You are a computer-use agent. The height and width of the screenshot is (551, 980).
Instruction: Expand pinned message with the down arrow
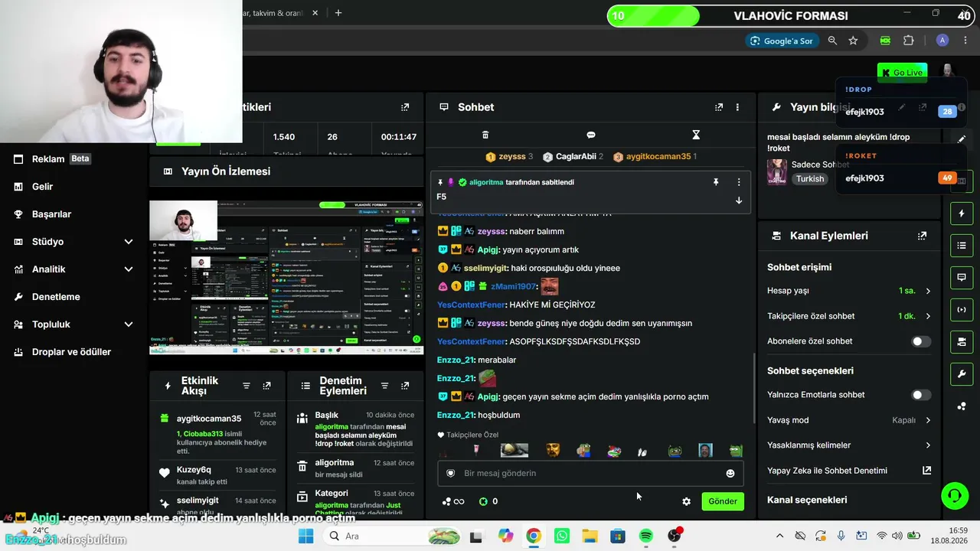click(x=739, y=201)
